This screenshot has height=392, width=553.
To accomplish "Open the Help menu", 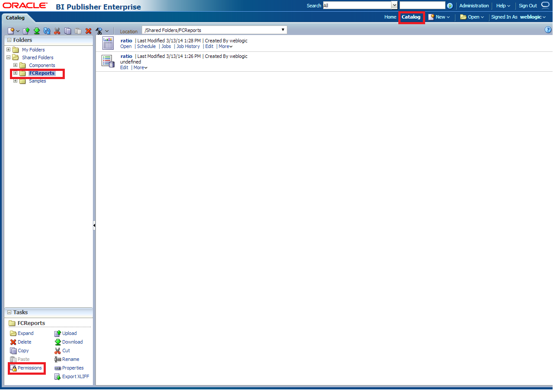I will (503, 6).
